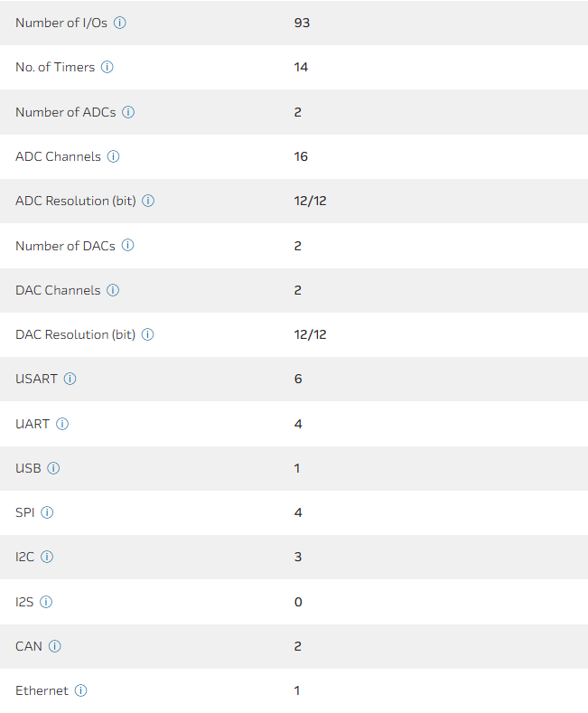The image size is (588, 713).
Task: Click the USART info icon
Action: click(70, 379)
